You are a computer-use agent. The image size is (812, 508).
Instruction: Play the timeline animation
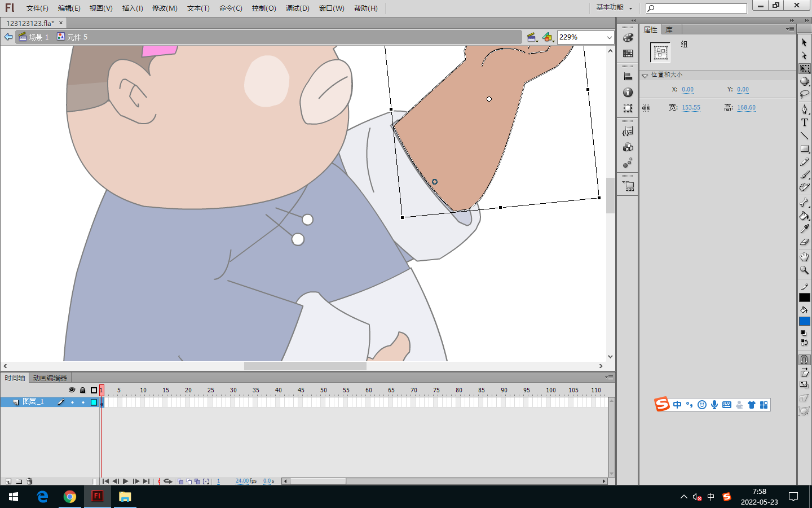click(x=125, y=481)
